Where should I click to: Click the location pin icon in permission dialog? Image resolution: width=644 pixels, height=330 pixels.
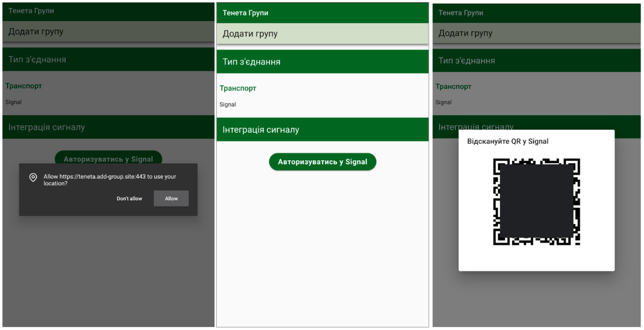(33, 177)
